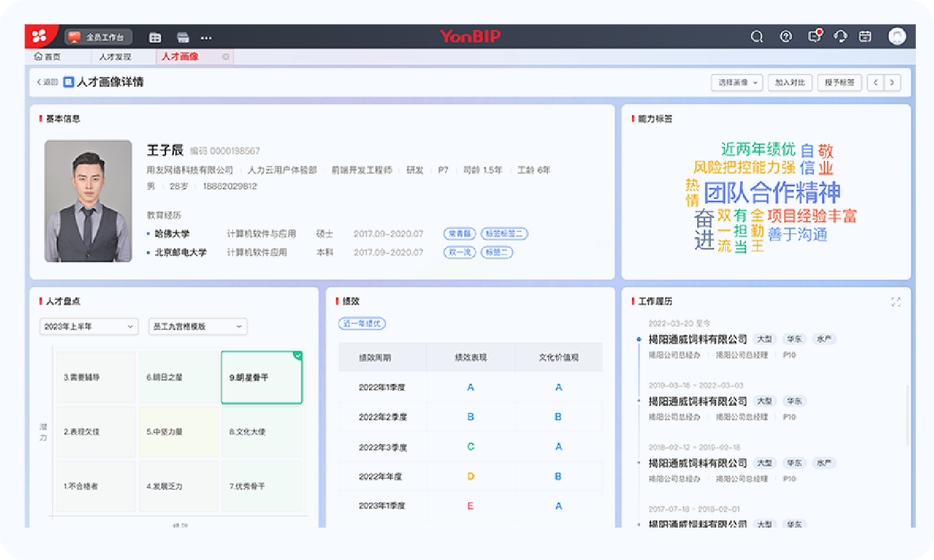Go to the 首页 home tab
The image size is (934, 560).
click(x=48, y=57)
